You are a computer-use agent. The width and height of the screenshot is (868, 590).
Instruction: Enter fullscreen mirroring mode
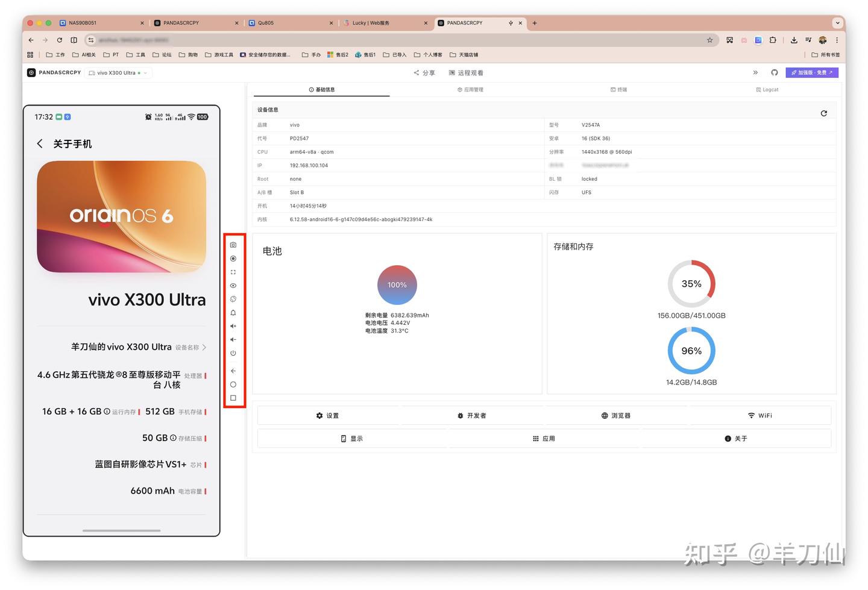click(x=233, y=272)
